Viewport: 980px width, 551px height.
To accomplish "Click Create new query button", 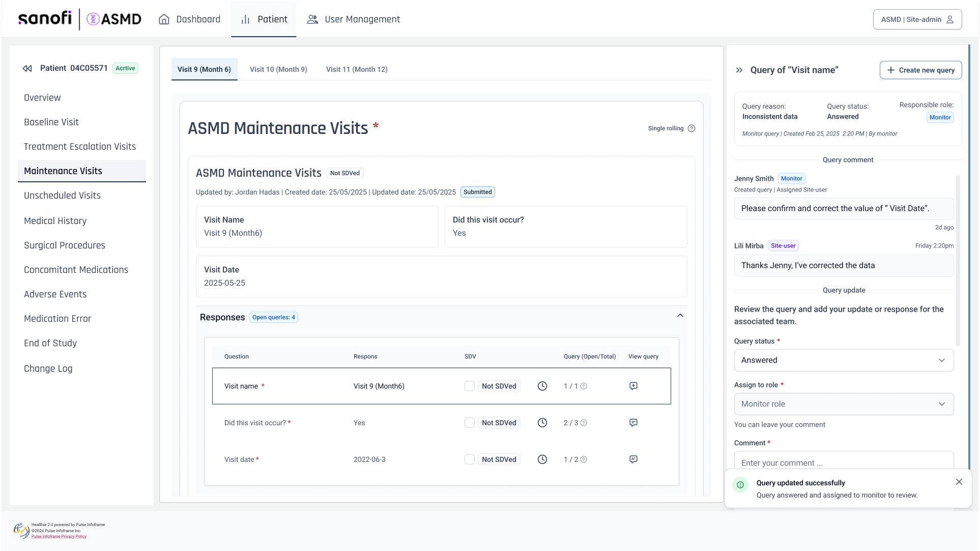I will click(920, 70).
